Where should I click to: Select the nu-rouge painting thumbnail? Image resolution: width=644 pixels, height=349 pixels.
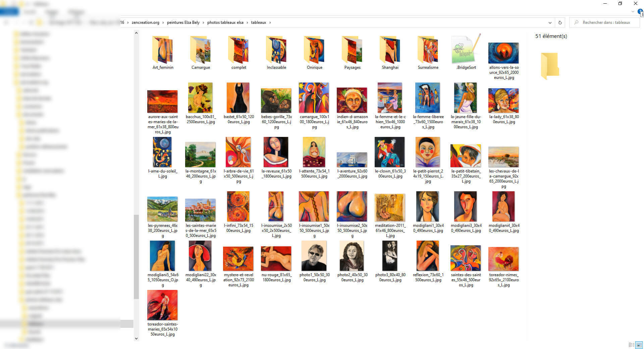(x=276, y=258)
